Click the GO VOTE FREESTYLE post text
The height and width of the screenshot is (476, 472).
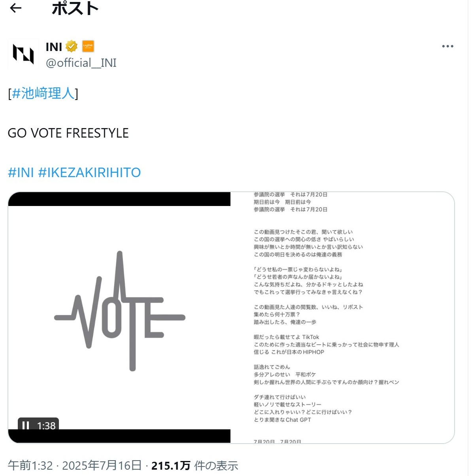click(x=68, y=133)
